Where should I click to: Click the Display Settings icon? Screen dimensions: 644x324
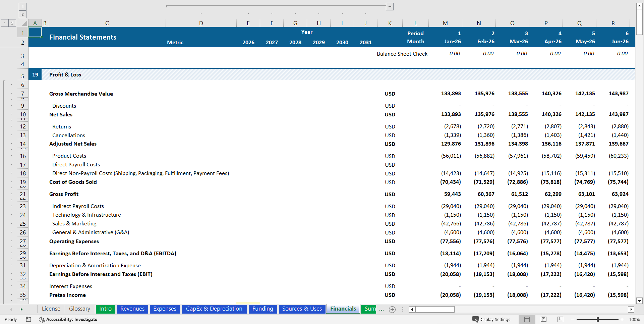click(x=492, y=319)
